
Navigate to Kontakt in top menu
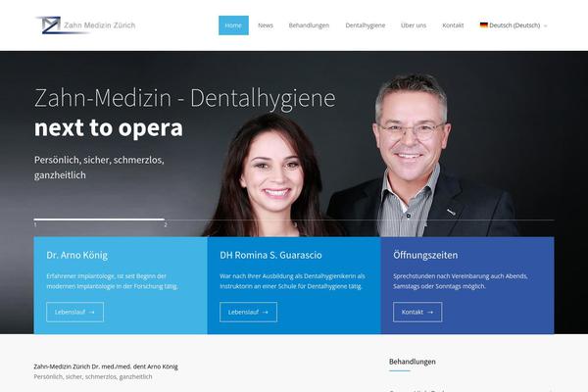click(x=453, y=25)
